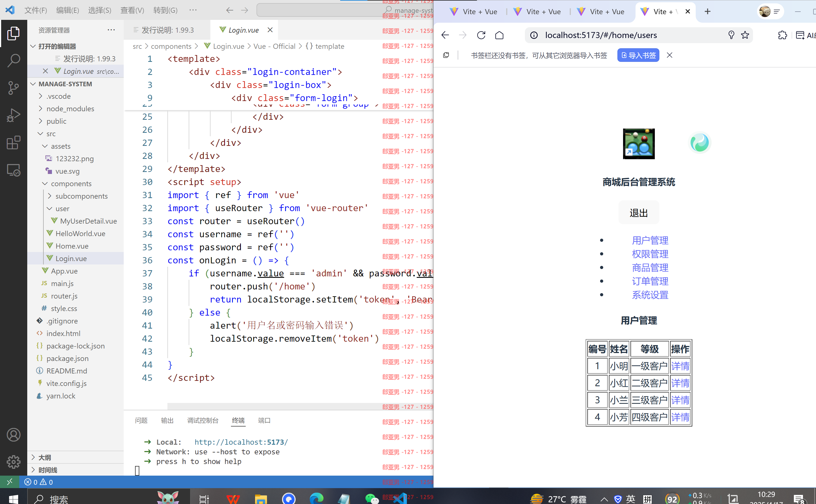Open Source Control view
This screenshot has height=504, width=816.
click(x=13, y=88)
